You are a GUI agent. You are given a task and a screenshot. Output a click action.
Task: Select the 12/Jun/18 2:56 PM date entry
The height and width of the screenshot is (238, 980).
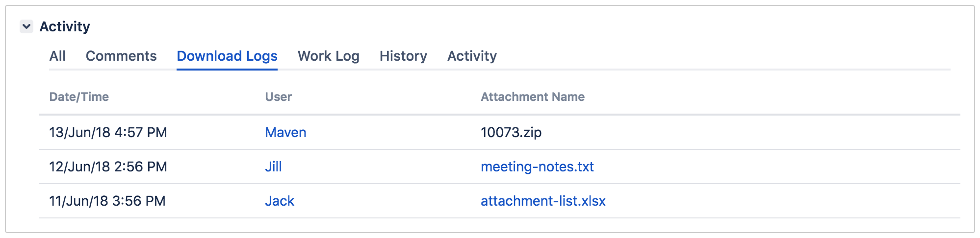(x=108, y=167)
